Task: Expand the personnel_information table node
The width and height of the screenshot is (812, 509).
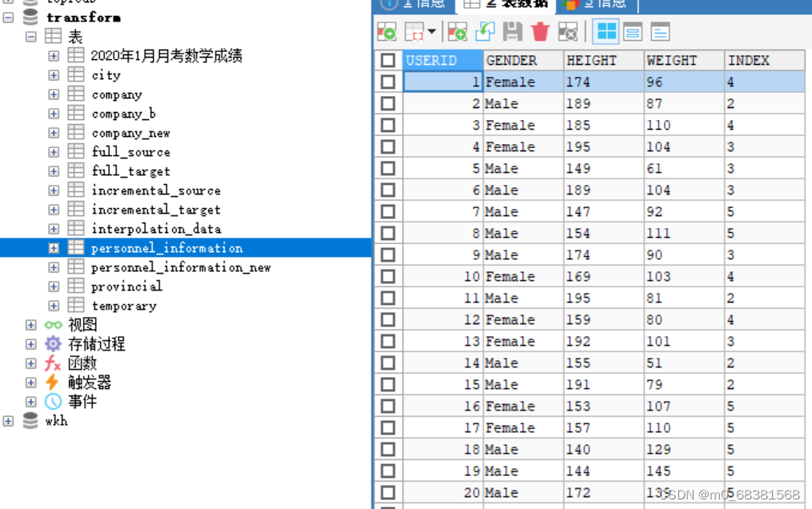Action: pyautogui.click(x=53, y=248)
